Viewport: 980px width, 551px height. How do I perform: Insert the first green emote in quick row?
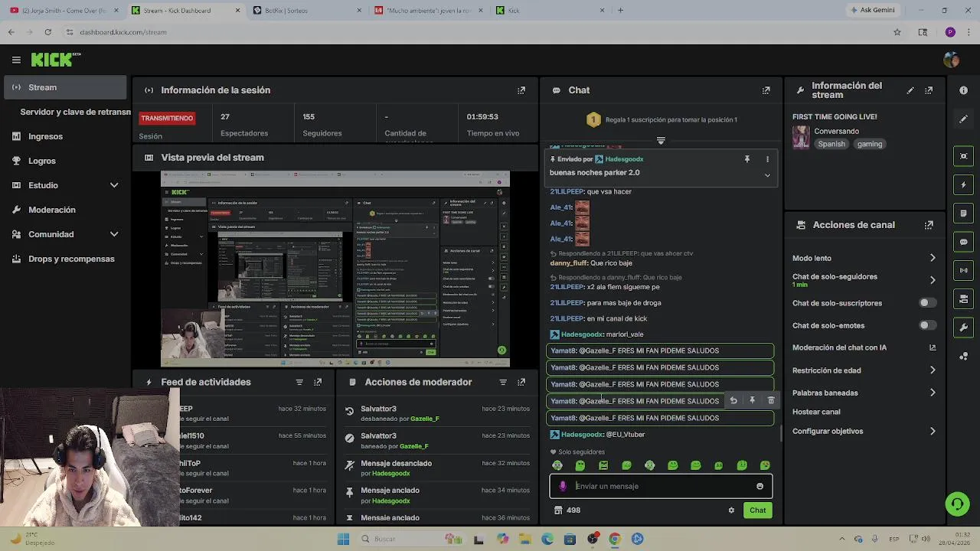tap(557, 465)
